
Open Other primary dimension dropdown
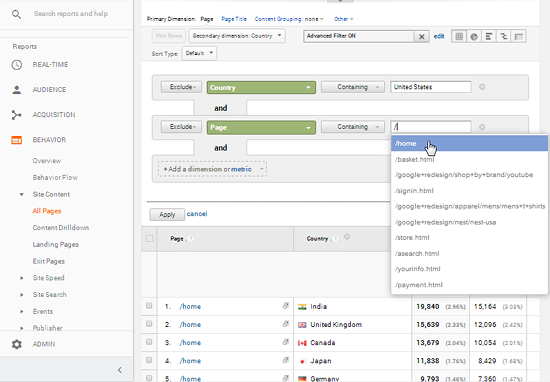click(343, 19)
